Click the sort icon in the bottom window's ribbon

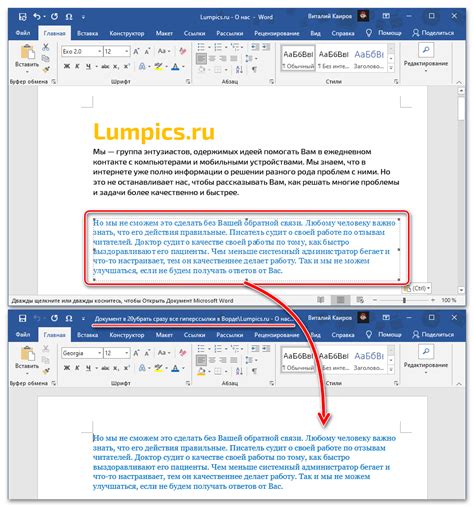[239, 371]
